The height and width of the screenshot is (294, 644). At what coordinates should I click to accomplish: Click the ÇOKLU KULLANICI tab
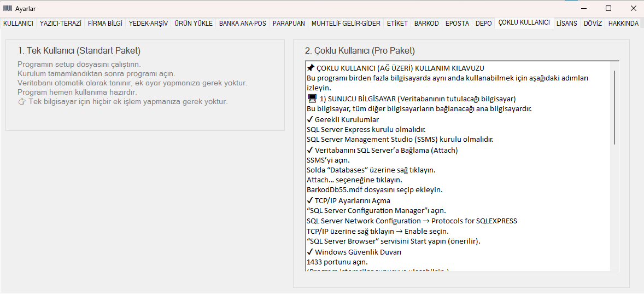(524, 23)
